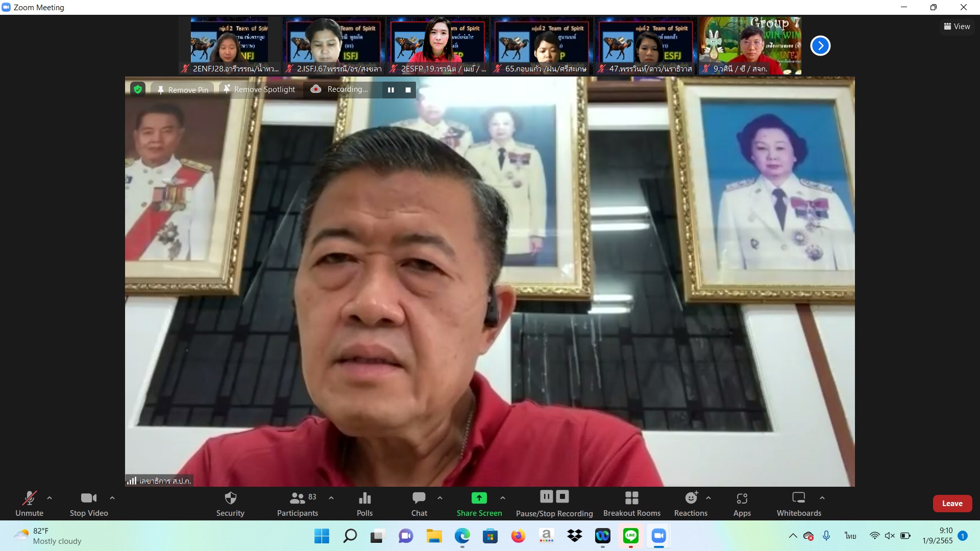Open Breakout Rooms

click(x=631, y=503)
